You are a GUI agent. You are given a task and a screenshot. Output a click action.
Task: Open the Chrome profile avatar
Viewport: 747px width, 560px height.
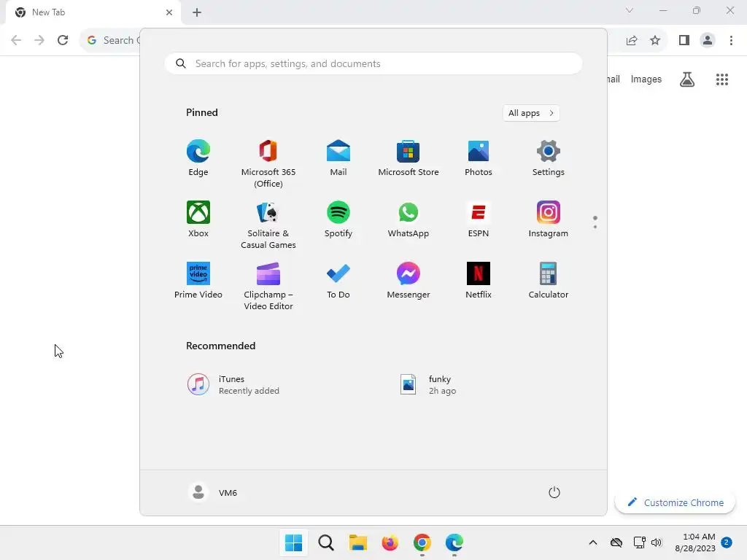(708, 41)
